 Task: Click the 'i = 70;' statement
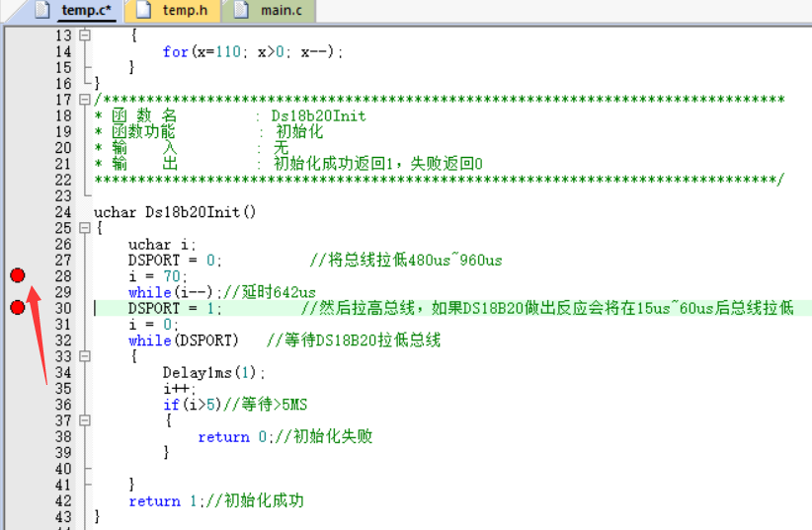click(157, 276)
